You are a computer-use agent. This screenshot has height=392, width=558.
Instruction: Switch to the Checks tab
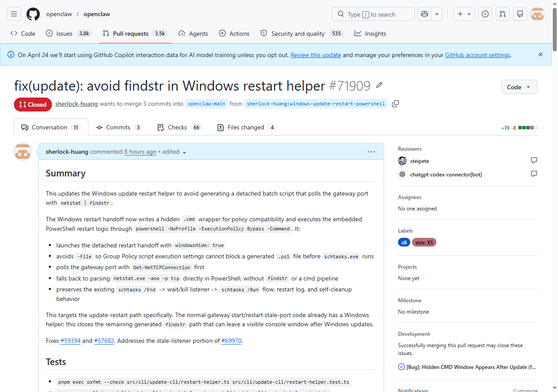(179, 127)
